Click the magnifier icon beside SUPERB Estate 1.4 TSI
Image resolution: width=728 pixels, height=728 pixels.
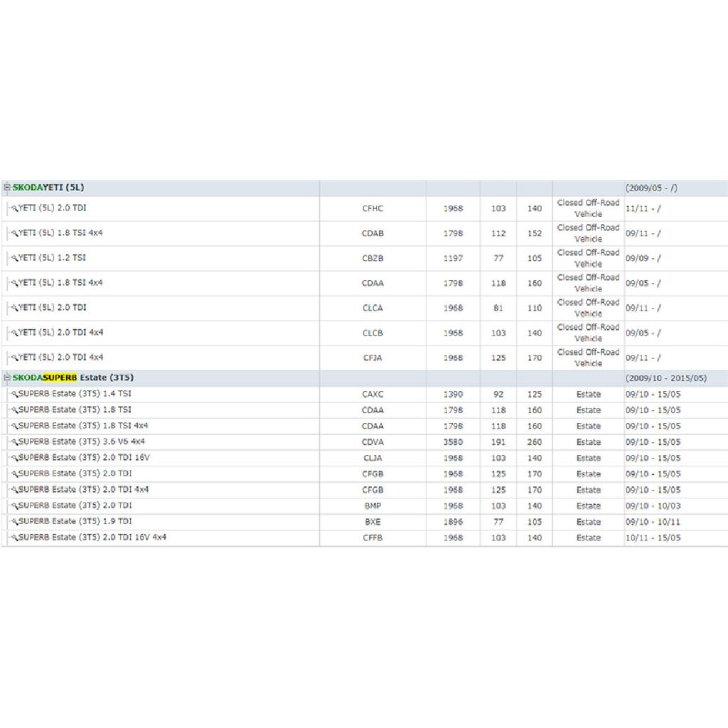pyautogui.click(x=14, y=394)
